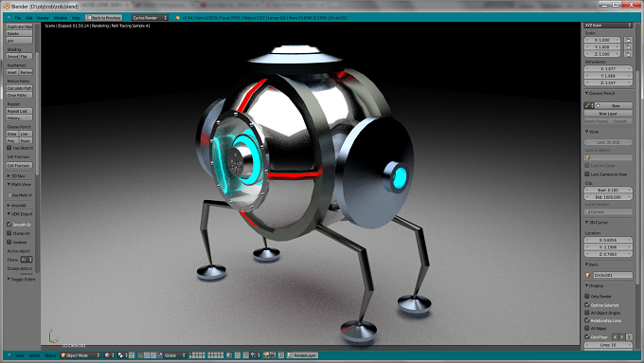Viewport: 644px width, 363px height.
Task: Open the Select menu in 3D header
Action: pyautogui.click(x=34, y=355)
